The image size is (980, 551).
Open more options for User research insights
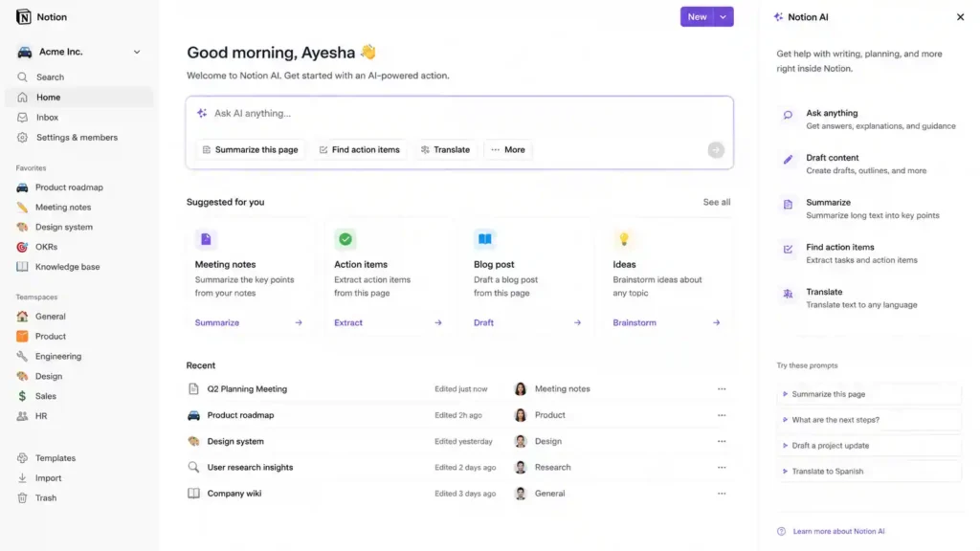tap(722, 467)
